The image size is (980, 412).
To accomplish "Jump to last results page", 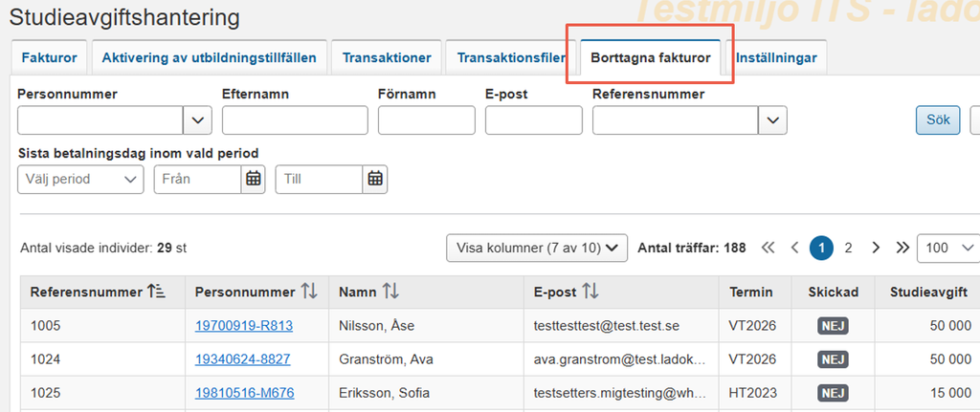I will [902, 248].
